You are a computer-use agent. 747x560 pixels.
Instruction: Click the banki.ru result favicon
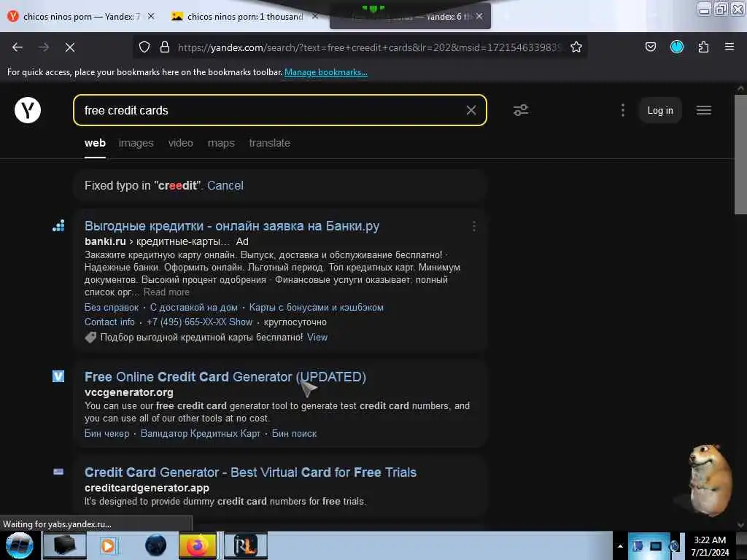(x=58, y=226)
